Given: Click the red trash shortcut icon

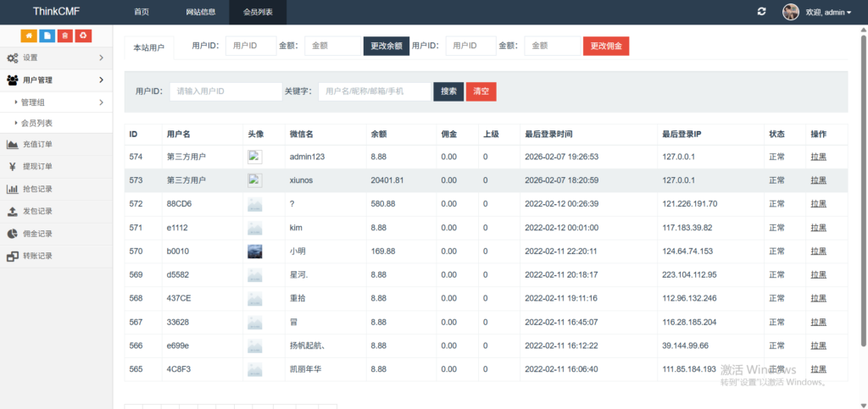Looking at the screenshot, I should pos(64,36).
